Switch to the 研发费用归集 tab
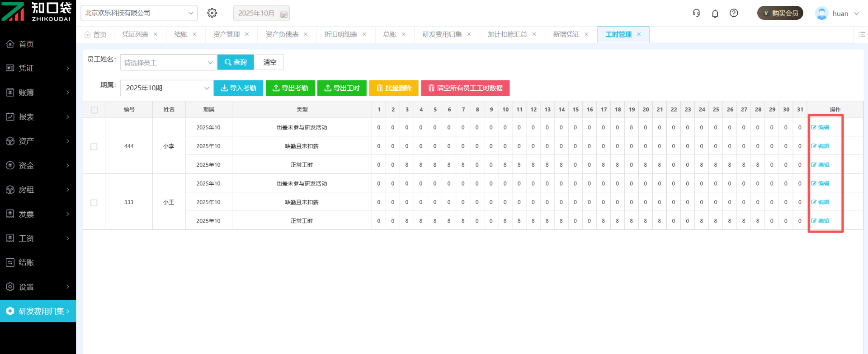 point(442,34)
